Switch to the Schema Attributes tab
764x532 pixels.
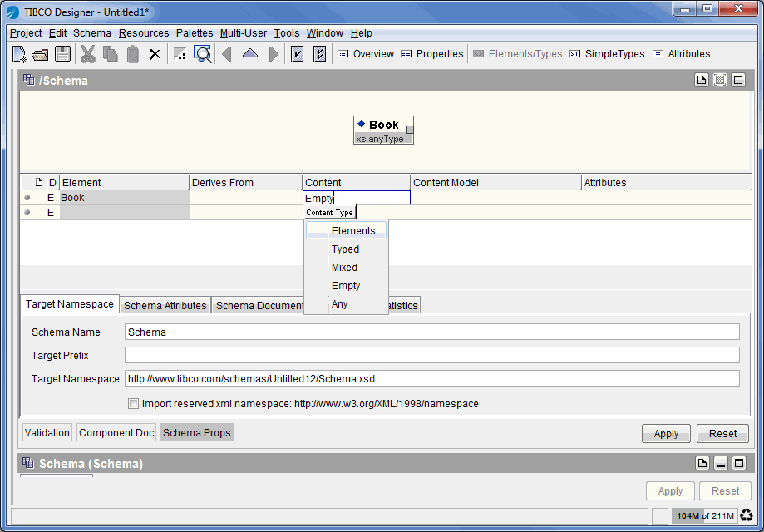coord(165,305)
